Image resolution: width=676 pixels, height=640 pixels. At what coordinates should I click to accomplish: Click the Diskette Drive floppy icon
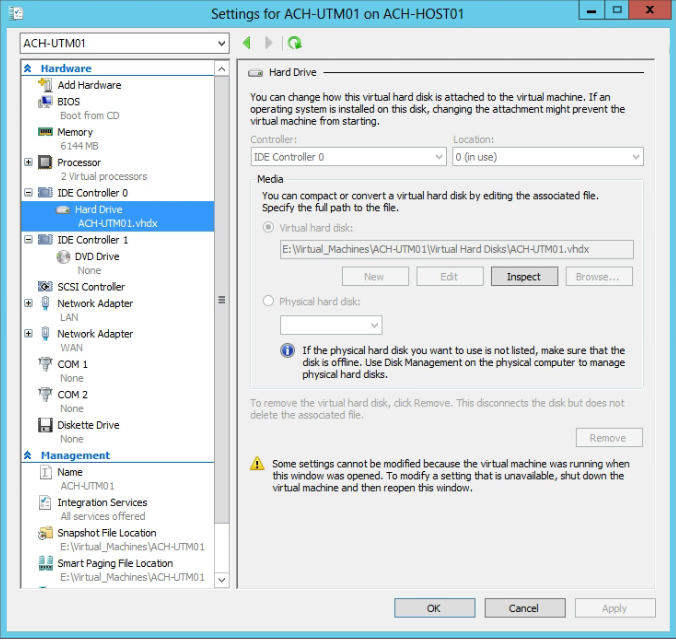pyautogui.click(x=45, y=425)
